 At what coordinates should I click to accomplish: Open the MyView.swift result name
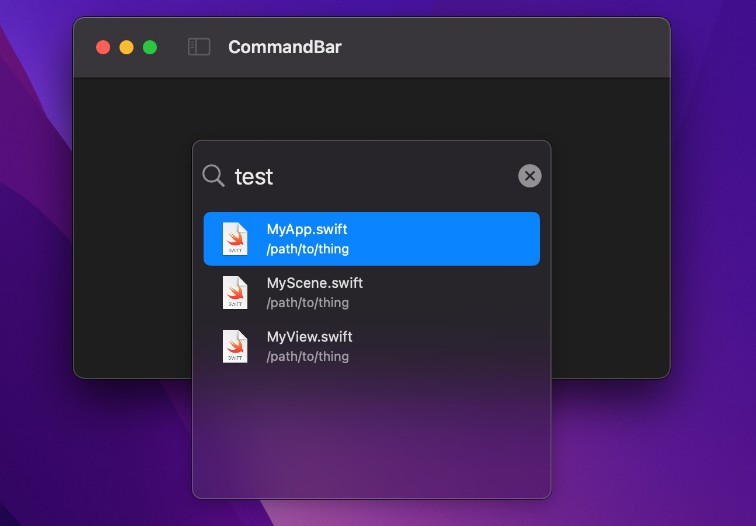coord(309,338)
